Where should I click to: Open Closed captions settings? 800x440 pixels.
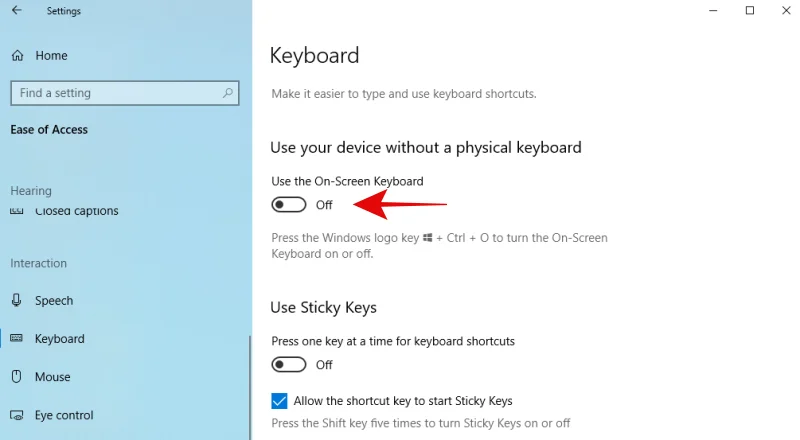[x=77, y=212]
